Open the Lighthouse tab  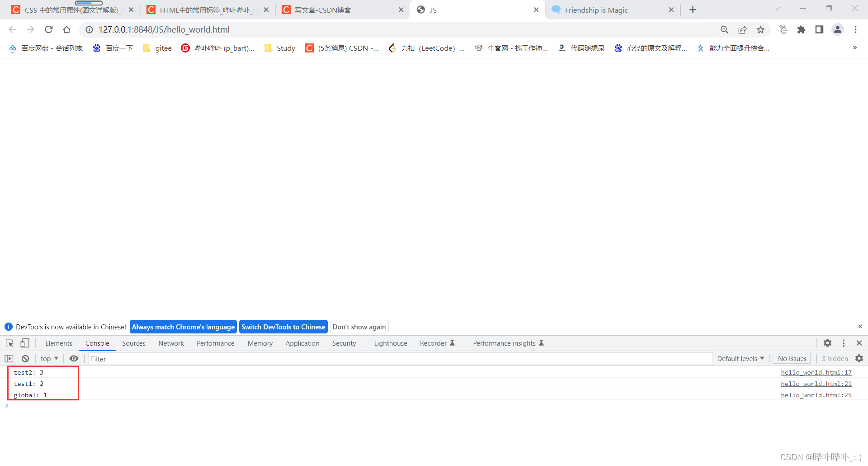[x=391, y=343]
